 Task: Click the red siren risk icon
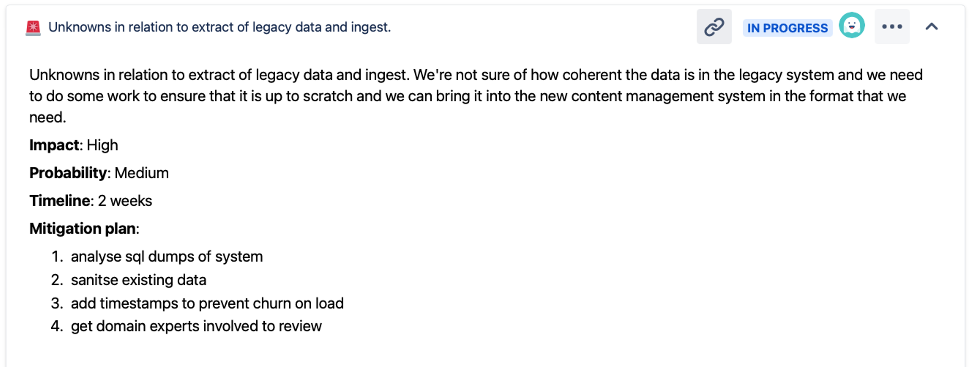coord(33,28)
